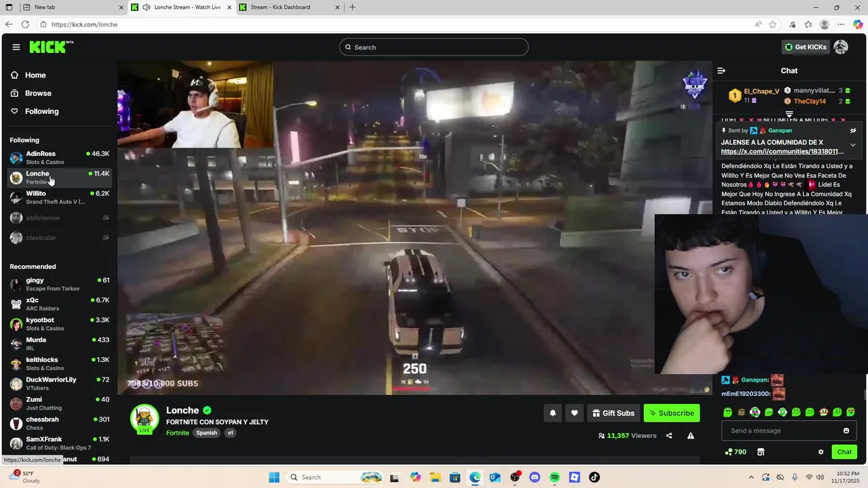Expand the gift leaderboard handle
Viewport: 868px width, 488px height.
tap(789, 115)
